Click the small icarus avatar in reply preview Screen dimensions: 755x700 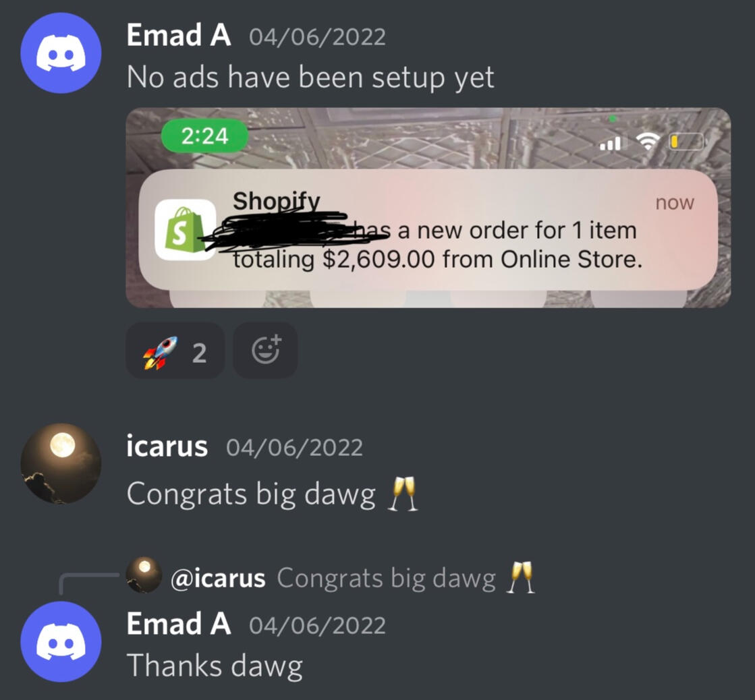coord(144,575)
